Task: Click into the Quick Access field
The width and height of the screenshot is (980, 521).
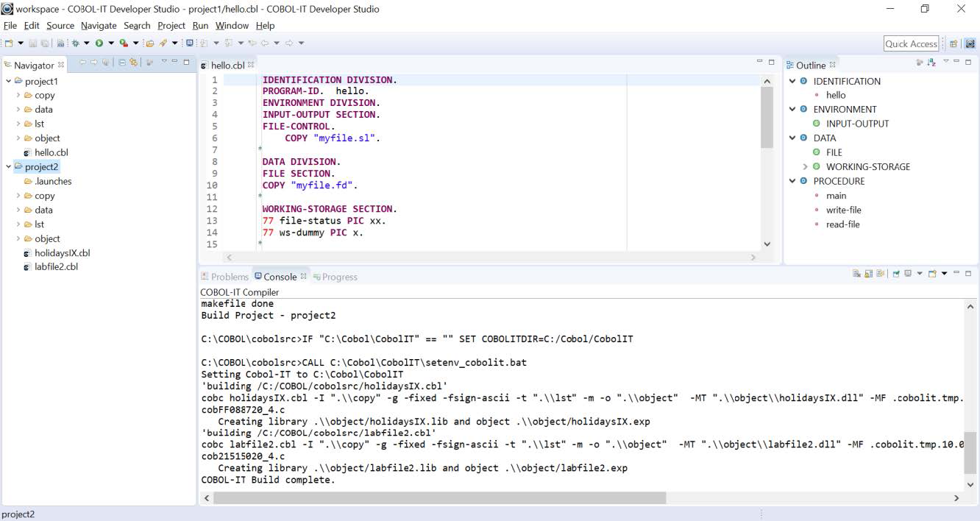Action: pos(912,43)
